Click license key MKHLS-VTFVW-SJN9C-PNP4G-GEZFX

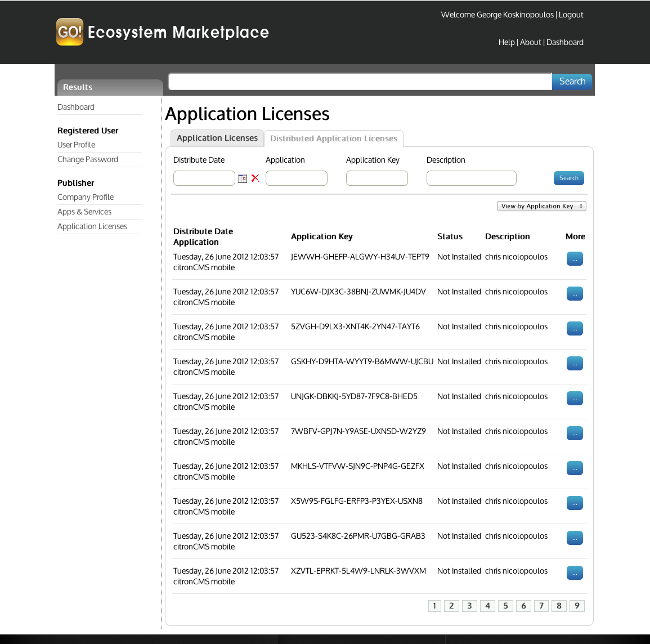(358, 466)
